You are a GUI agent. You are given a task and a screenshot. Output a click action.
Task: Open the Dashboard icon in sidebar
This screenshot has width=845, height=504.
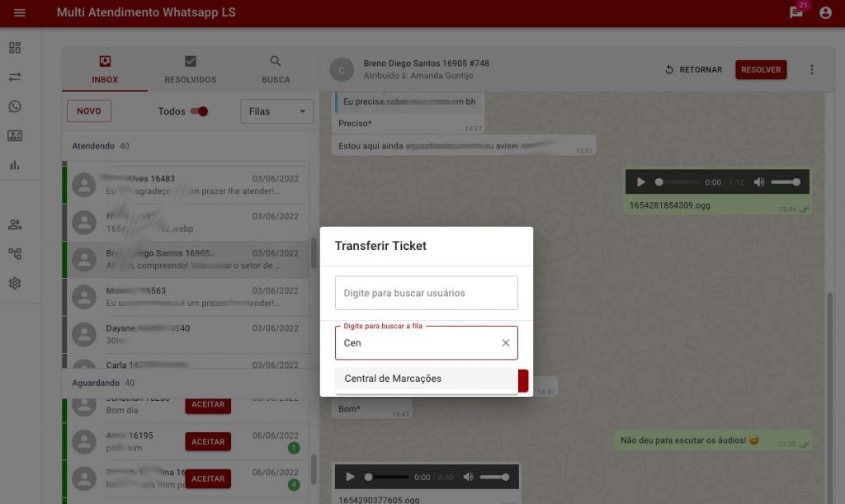[x=15, y=48]
